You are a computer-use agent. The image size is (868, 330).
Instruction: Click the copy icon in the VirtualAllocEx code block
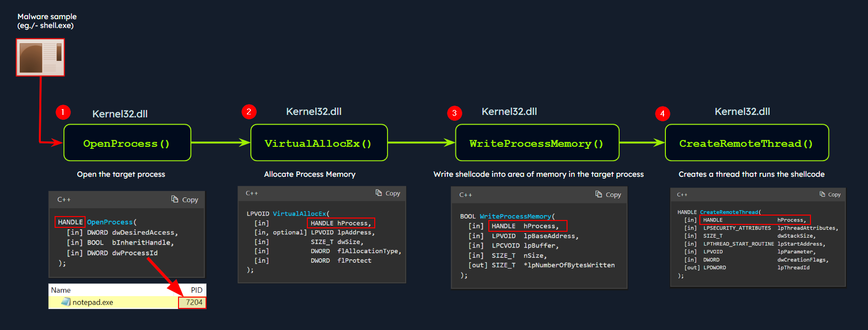pos(379,193)
